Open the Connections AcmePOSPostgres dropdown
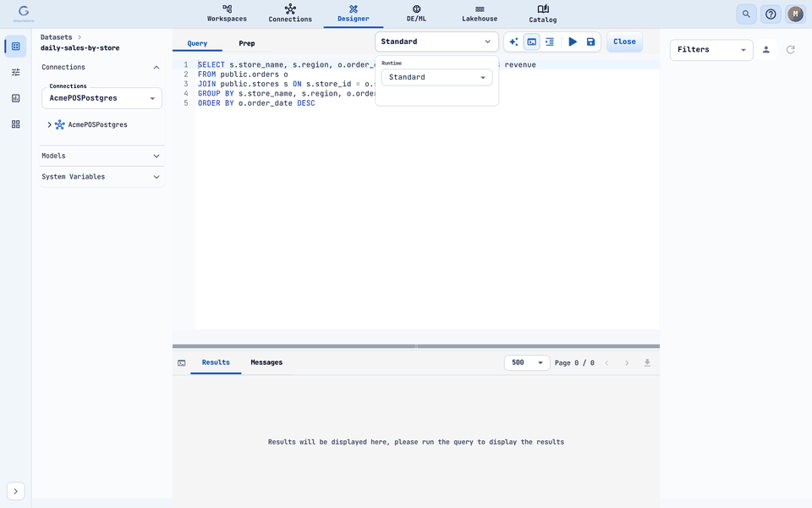 102,98
